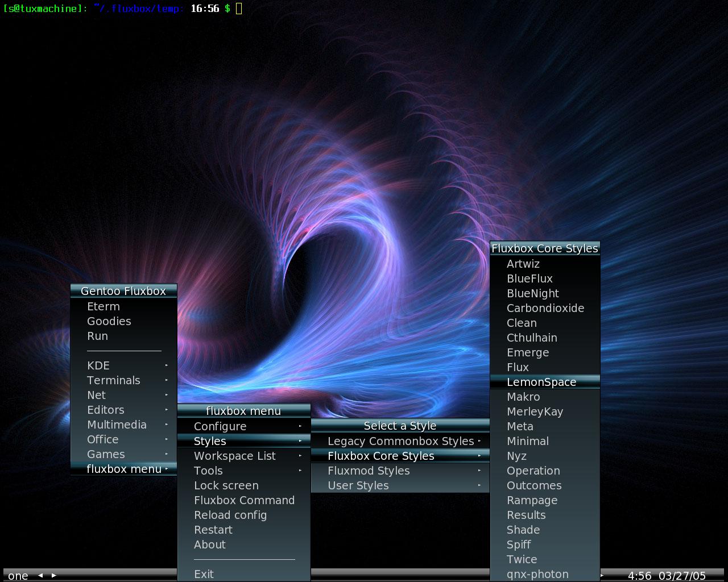Viewport: 728px width, 582px height.
Task: Select the highlighted "fluxbox menu" entry
Action: tap(124, 469)
